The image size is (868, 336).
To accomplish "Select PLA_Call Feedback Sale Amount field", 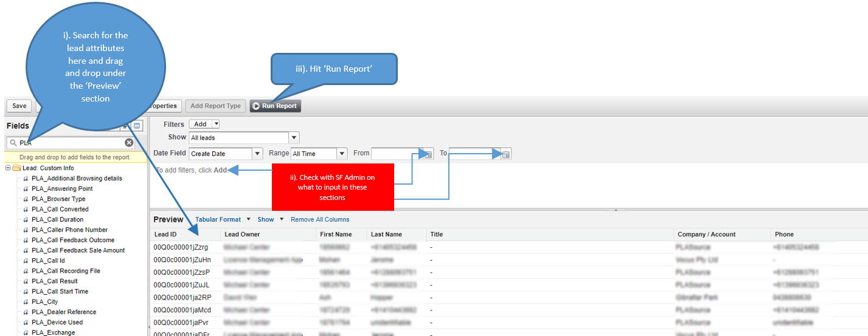I will pos(78,250).
